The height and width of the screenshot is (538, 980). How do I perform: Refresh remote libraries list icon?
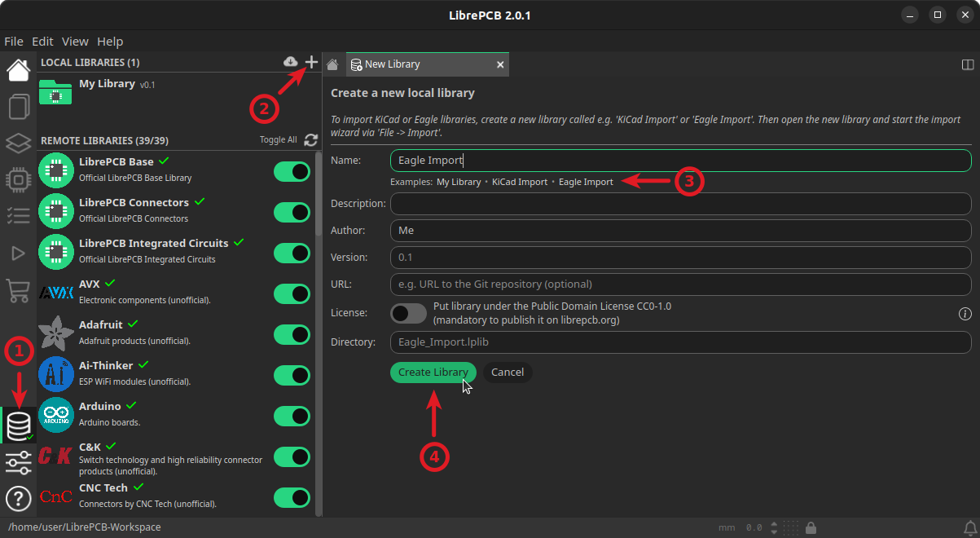pyautogui.click(x=310, y=140)
